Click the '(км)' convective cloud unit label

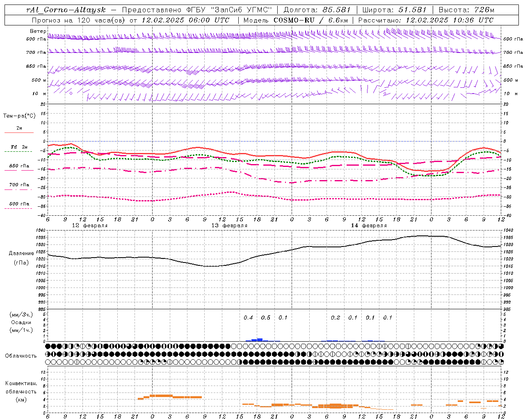pos(21,399)
